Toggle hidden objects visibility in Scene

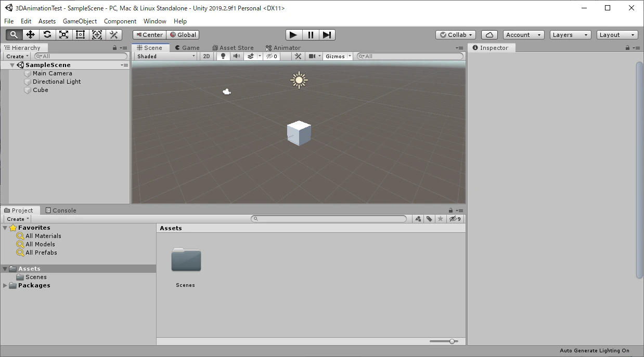(x=272, y=56)
